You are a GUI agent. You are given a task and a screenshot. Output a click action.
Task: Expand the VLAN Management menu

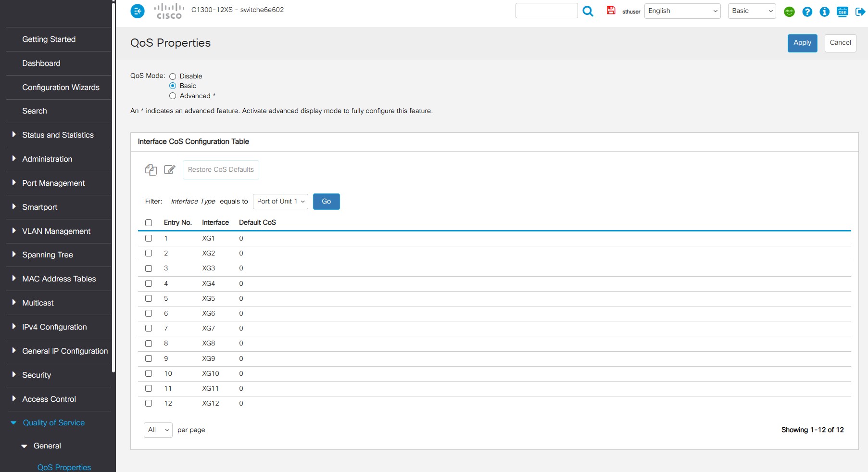point(56,231)
